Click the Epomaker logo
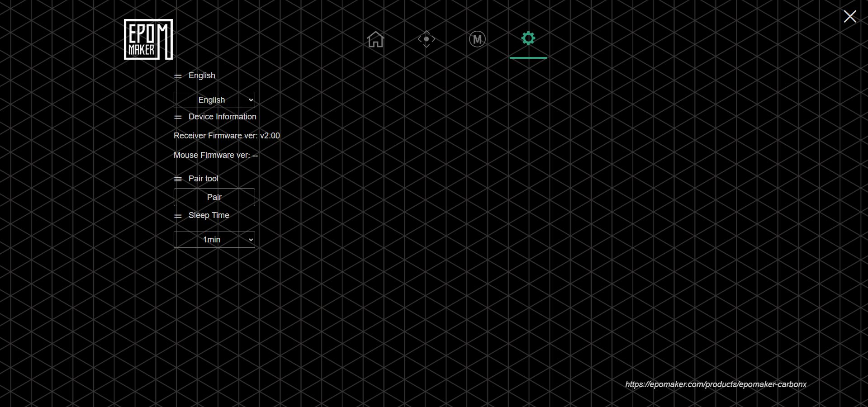 (148, 39)
